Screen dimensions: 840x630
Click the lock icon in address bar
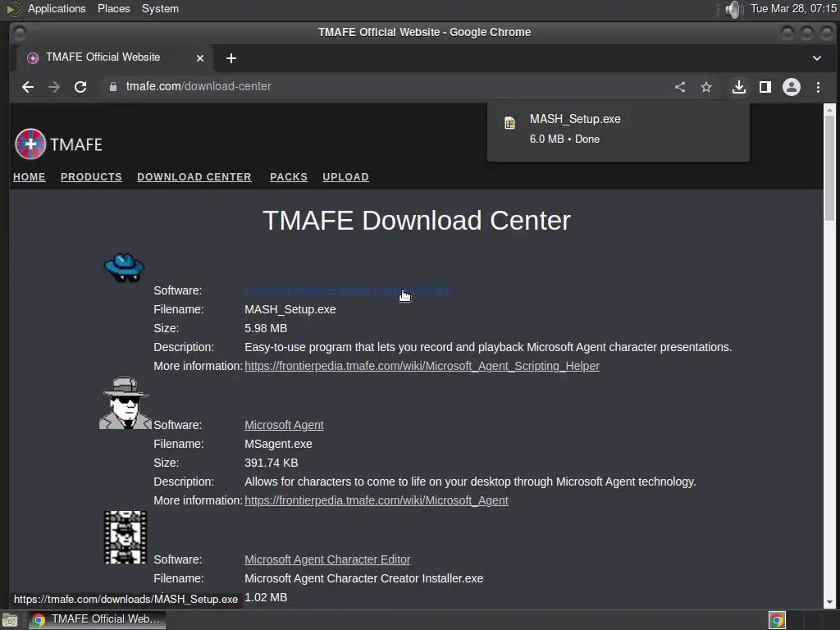[x=113, y=87]
